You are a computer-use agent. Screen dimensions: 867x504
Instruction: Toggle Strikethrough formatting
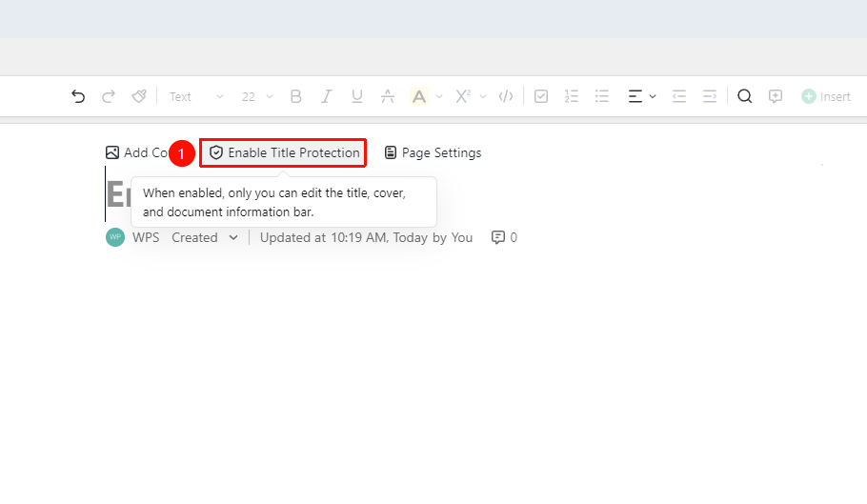(388, 97)
